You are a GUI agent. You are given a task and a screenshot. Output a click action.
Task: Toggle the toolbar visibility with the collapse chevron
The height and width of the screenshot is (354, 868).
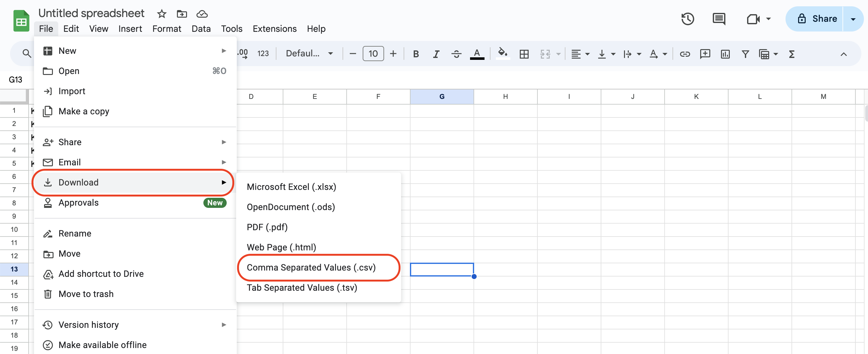pyautogui.click(x=844, y=54)
